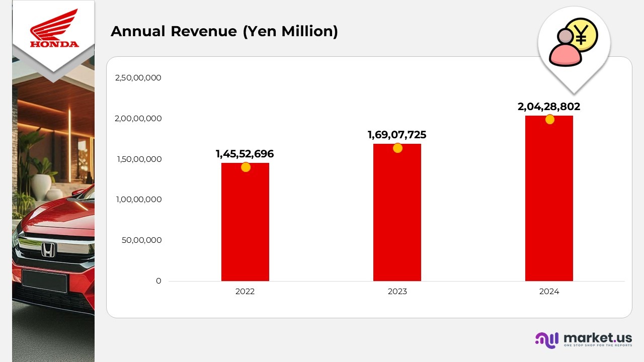Click the 2022 axis label
This screenshot has height=362, width=644.
(x=245, y=292)
